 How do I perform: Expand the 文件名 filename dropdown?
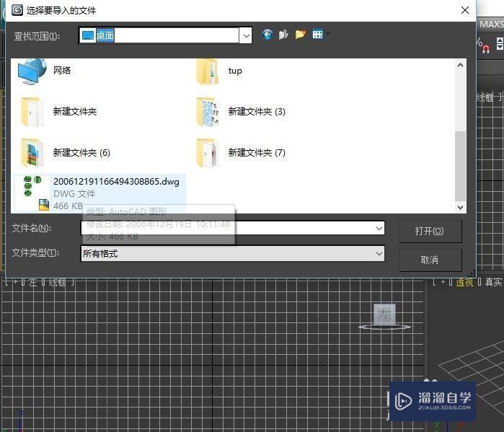pos(379,229)
